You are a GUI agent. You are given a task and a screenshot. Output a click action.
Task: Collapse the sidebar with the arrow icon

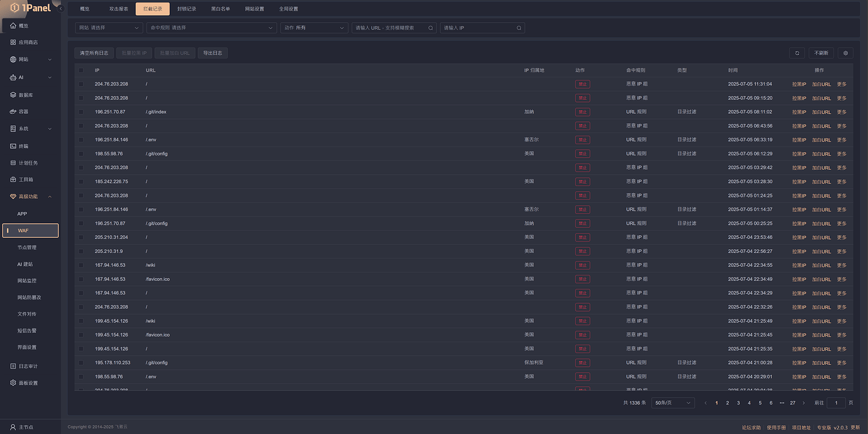click(60, 8)
